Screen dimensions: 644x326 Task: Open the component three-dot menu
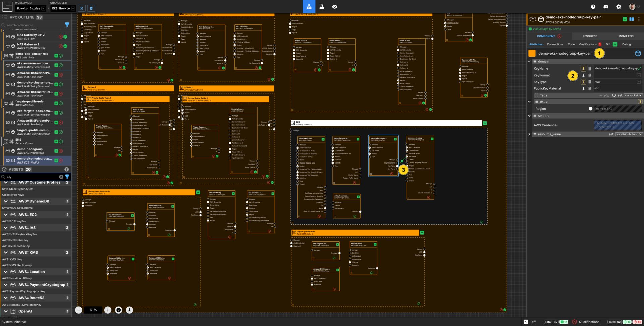639,19
